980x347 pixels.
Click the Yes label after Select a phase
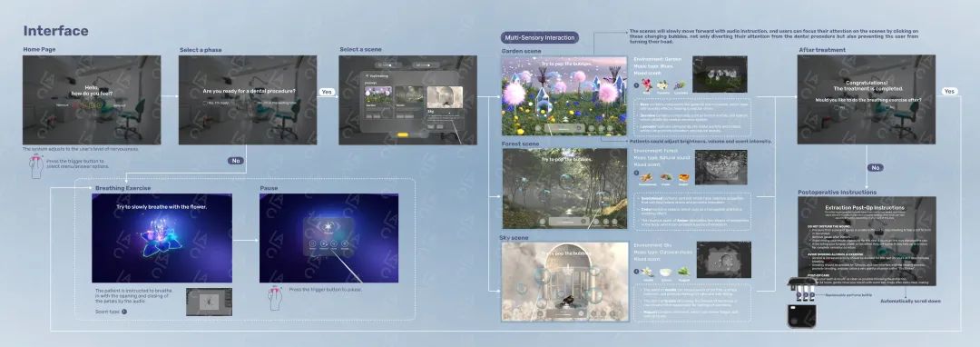(x=327, y=91)
